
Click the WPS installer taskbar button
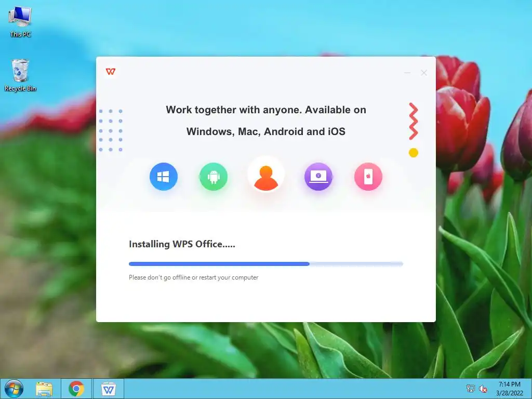pos(109,389)
